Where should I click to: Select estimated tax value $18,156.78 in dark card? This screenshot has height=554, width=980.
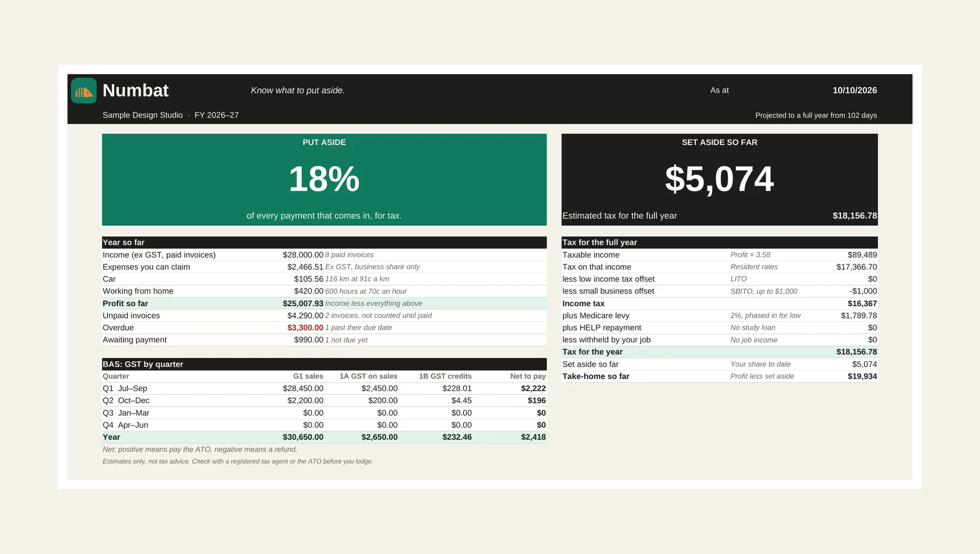coord(855,216)
